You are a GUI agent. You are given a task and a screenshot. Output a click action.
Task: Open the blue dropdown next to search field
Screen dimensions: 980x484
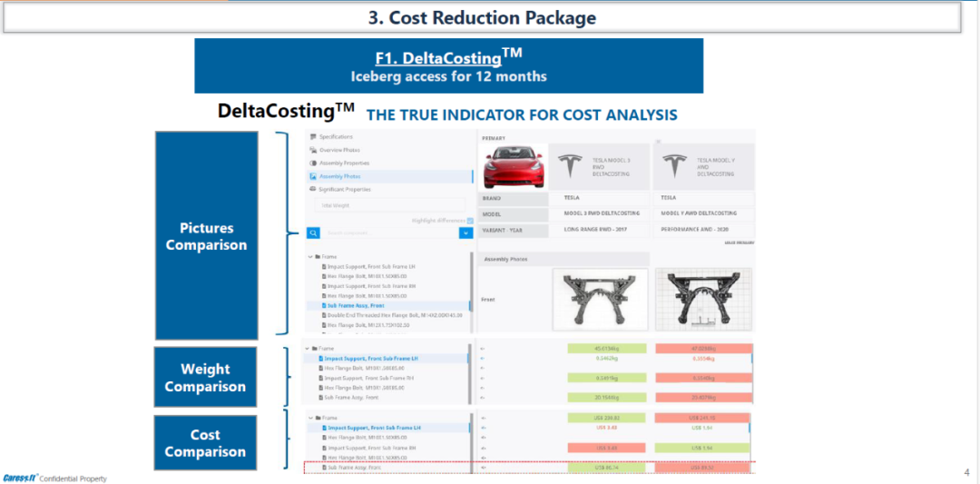pyautogui.click(x=465, y=232)
